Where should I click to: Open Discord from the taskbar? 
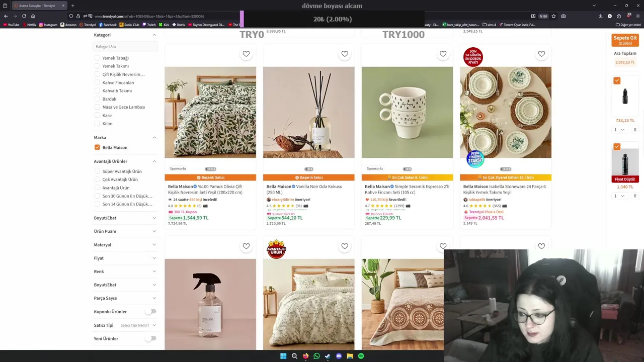(x=339, y=356)
